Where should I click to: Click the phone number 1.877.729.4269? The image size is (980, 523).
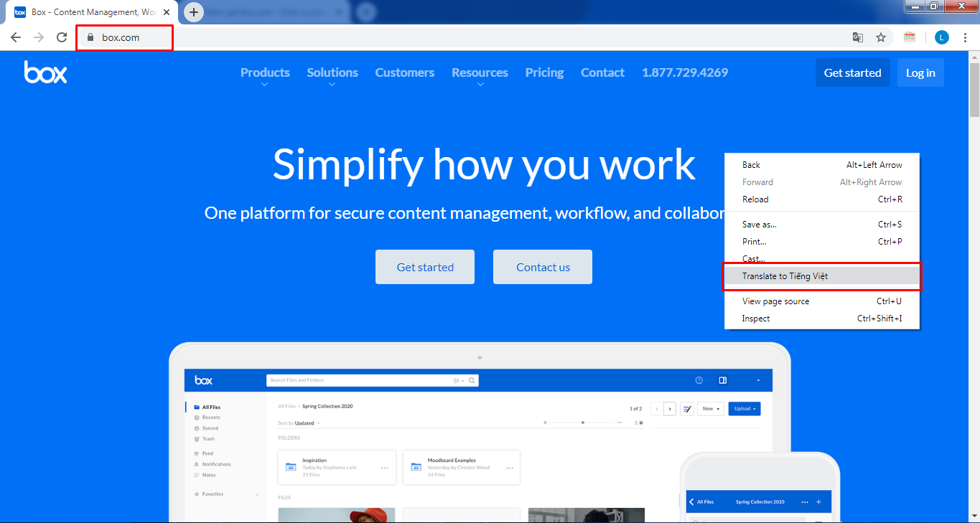pos(685,72)
